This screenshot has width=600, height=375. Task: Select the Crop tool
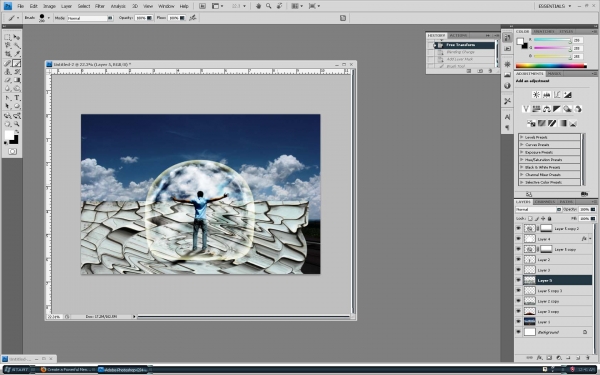coord(7,54)
